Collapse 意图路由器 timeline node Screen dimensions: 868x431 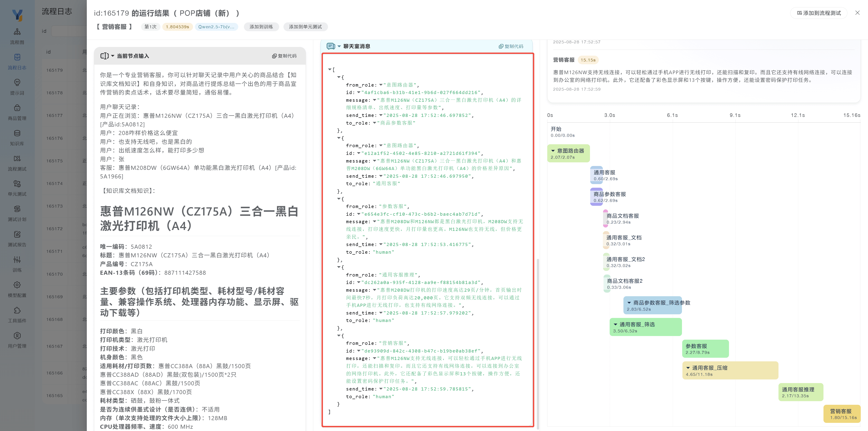pos(553,151)
